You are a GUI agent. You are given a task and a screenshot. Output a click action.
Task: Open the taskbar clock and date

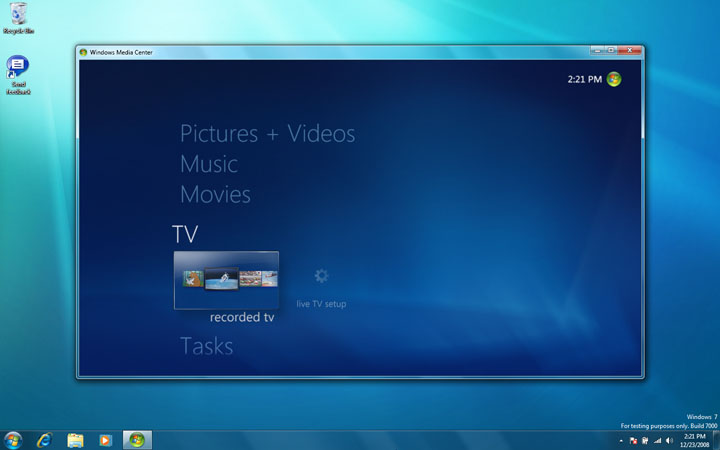point(694,441)
